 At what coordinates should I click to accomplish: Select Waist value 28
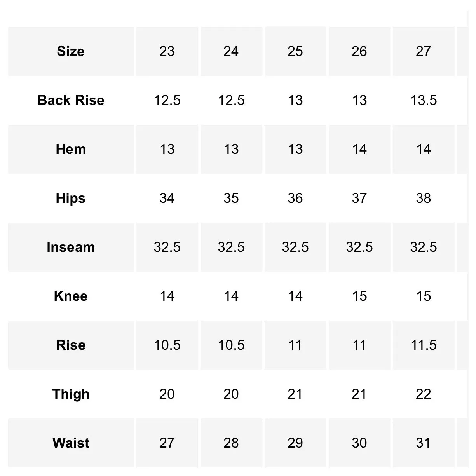click(x=231, y=443)
